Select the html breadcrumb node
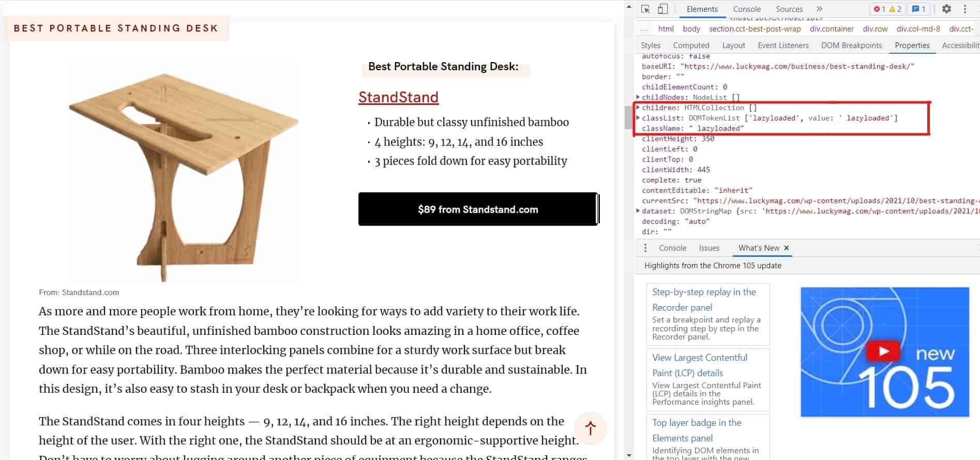Viewport: 980px width, 460px height. tap(666, 29)
